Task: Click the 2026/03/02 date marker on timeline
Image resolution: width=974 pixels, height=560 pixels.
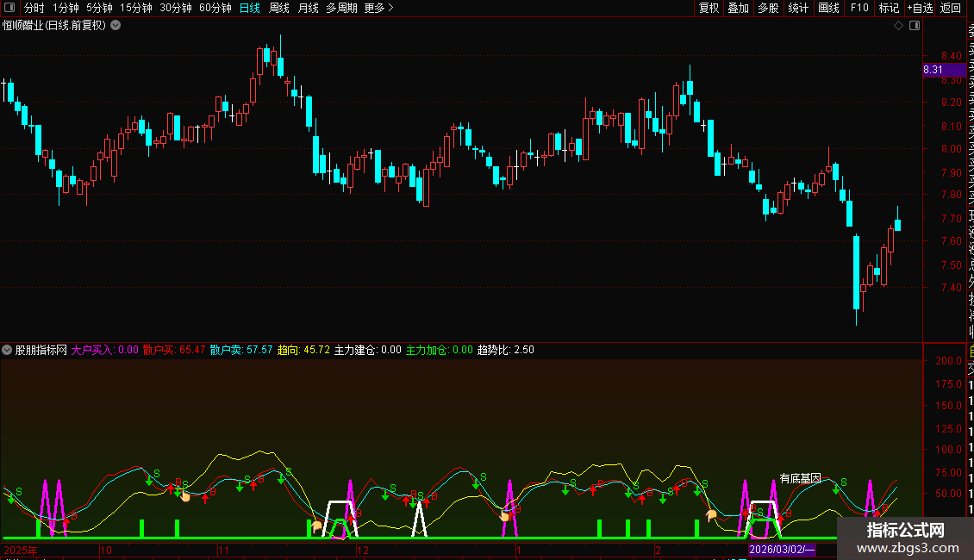Action: (x=781, y=550)
